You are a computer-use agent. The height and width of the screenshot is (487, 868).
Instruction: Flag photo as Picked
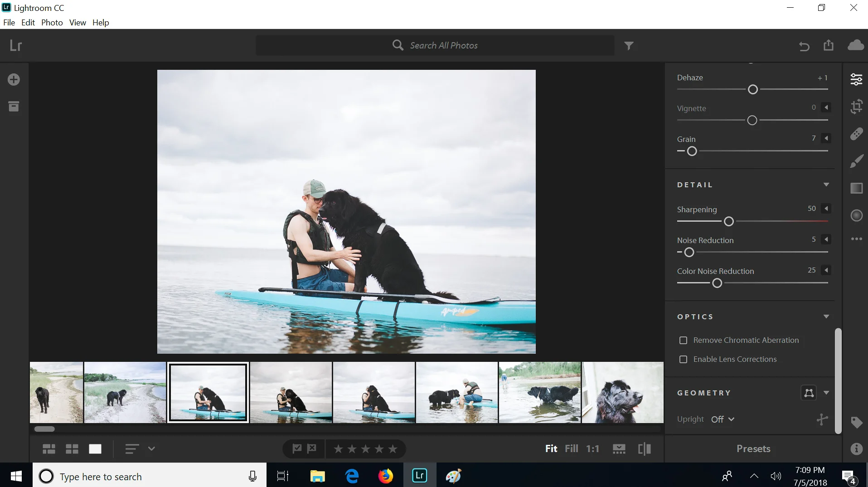coord(297,449)
